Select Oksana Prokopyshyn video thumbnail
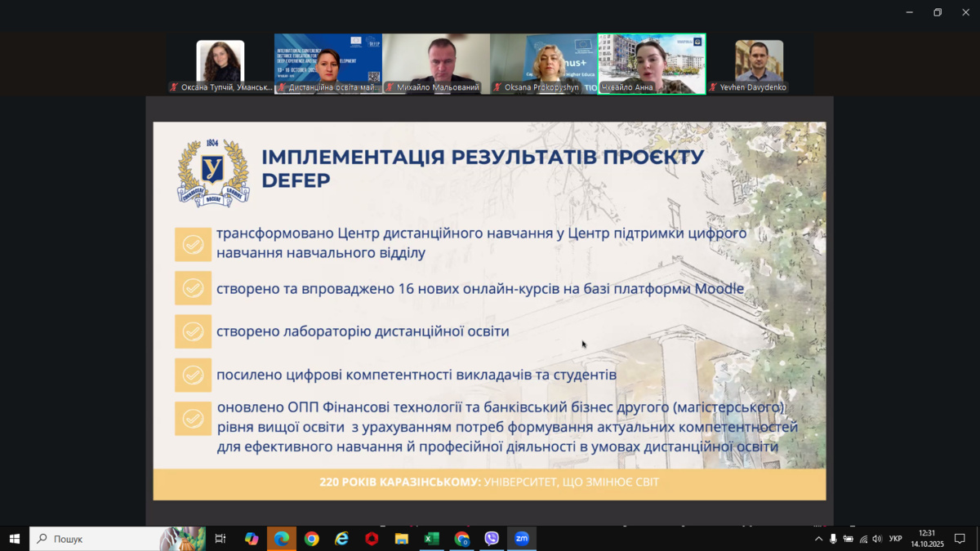Screen dimensions: 980x551 click(x=544, y=63)
